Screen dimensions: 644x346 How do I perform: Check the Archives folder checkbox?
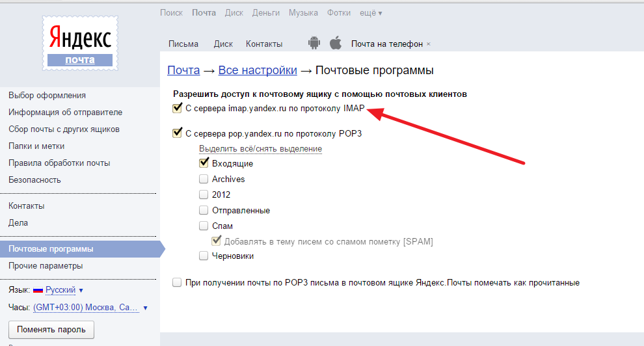coord(204,179)
